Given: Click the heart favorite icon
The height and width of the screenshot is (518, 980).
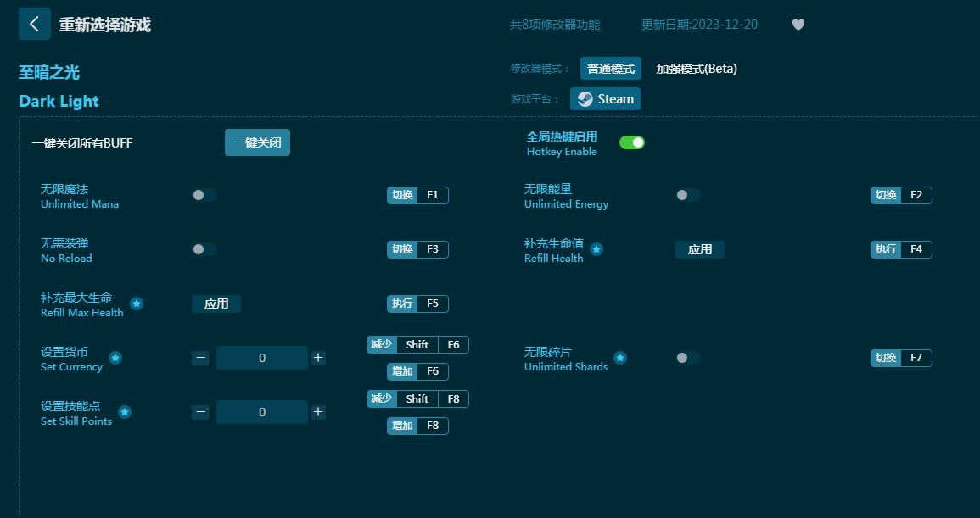Looking at the screenshot, I should coord(798,25).
